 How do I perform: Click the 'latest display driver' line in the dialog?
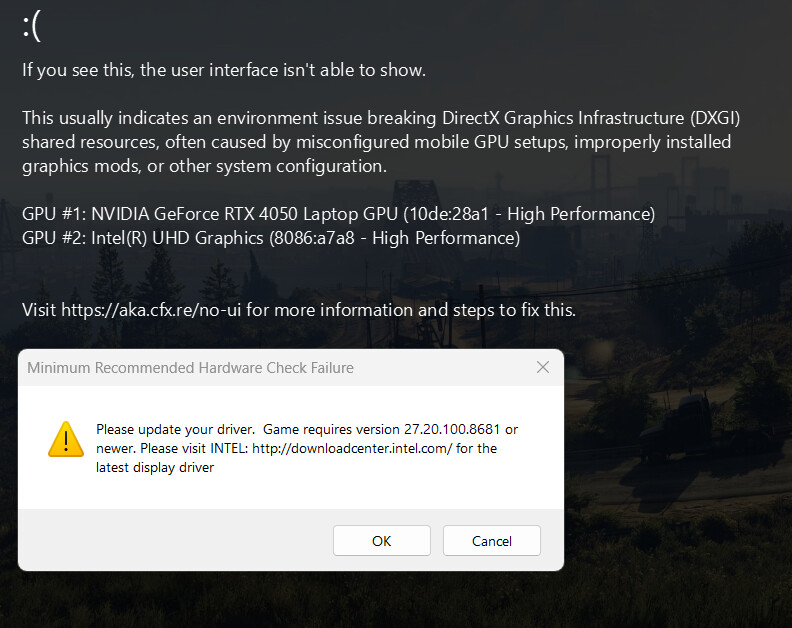[x=155, y=468]
